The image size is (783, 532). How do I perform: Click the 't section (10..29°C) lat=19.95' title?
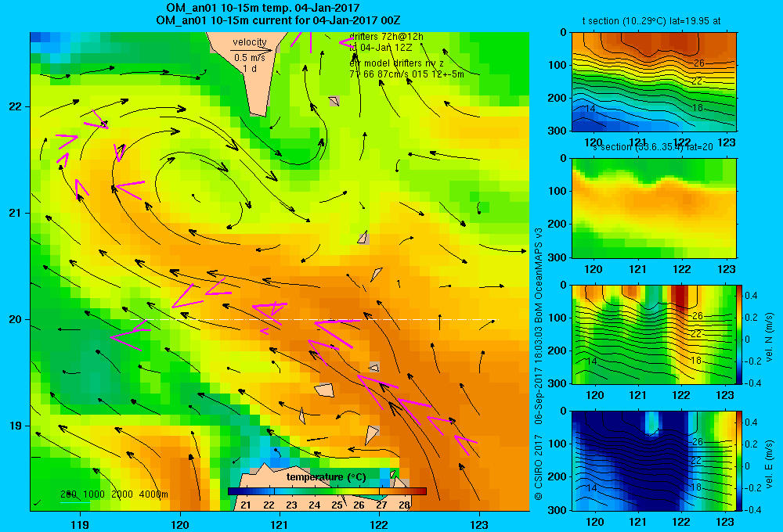pos(651,21)
